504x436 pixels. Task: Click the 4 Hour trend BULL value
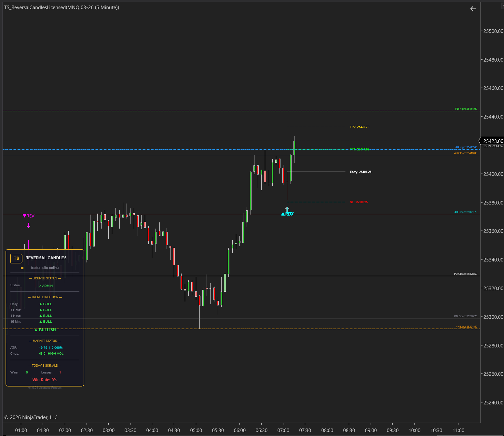click(x=46, y=310)
